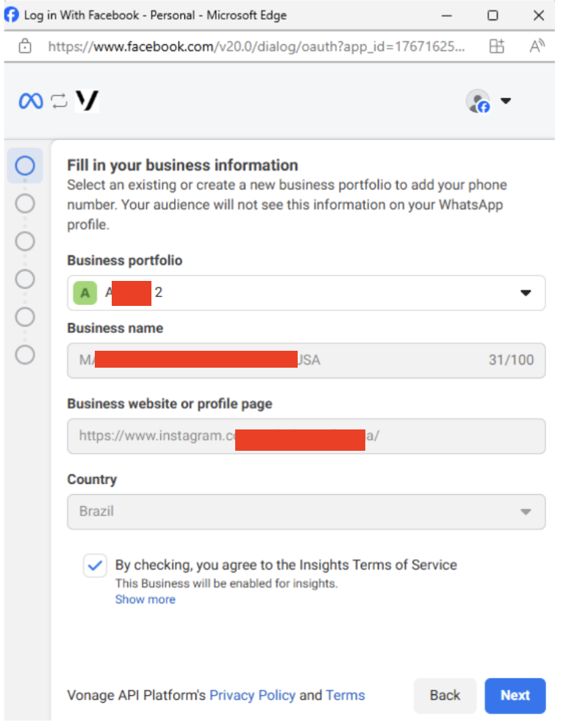Select the first step circle in sidebar
Image resolution: width=588 pixels, height=728 pixels.
[25, 165]
